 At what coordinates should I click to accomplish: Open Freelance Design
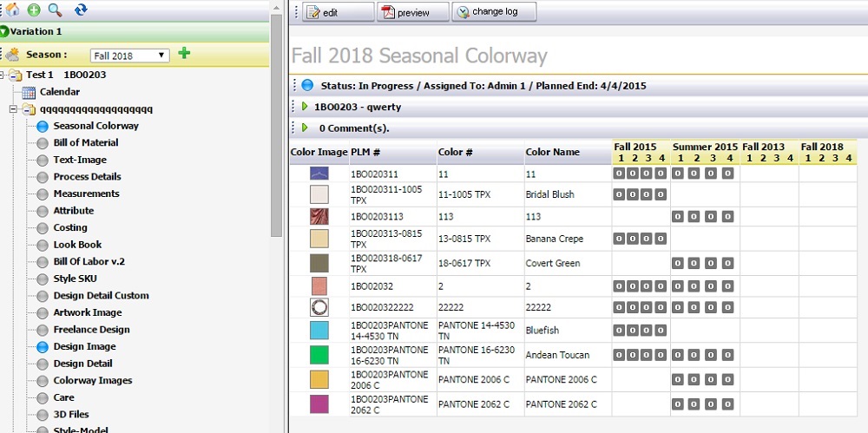91,330
